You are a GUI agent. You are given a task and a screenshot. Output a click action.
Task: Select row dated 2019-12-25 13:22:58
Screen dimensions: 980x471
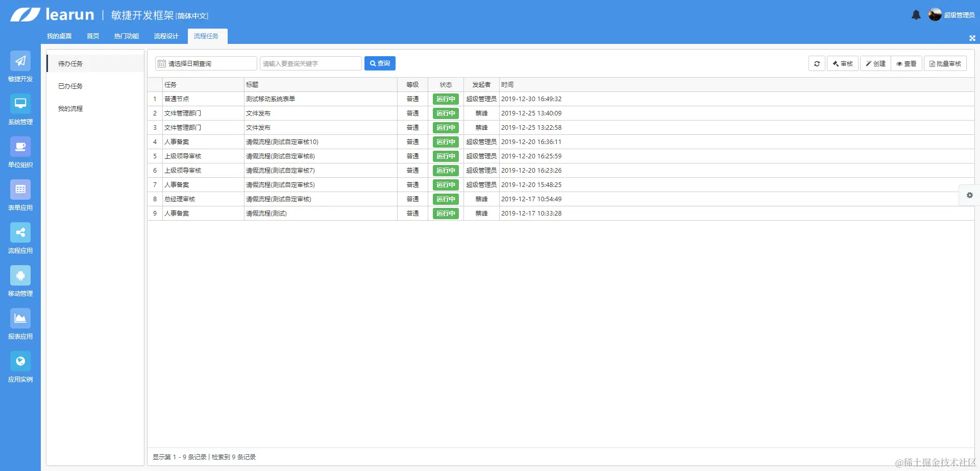pos(561,127)
